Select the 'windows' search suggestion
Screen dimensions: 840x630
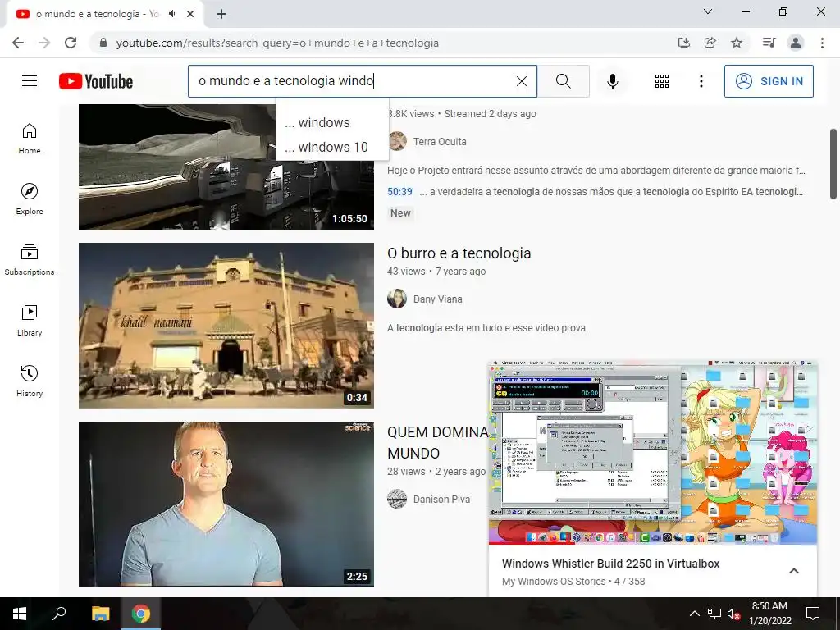coord(332,122)
